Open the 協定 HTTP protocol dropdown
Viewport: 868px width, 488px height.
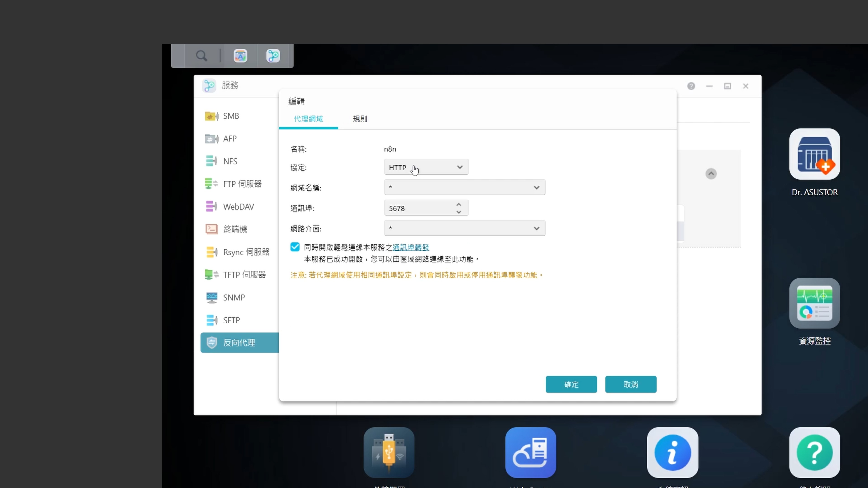426,167
